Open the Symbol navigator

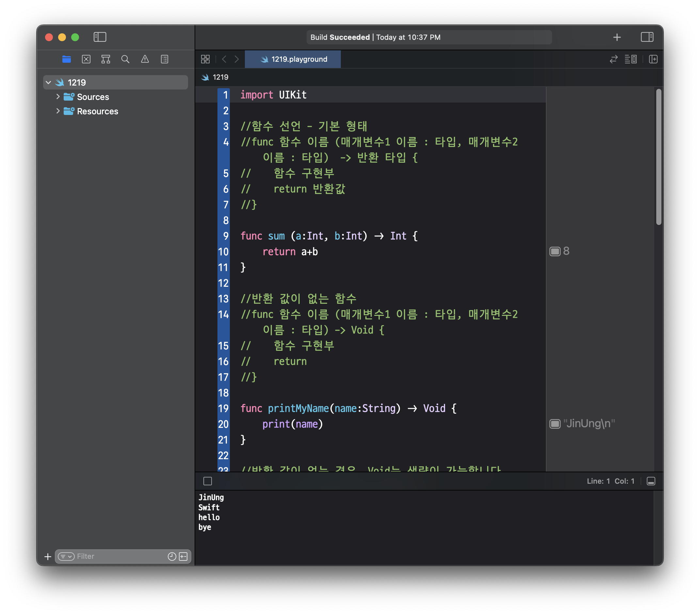105,59
